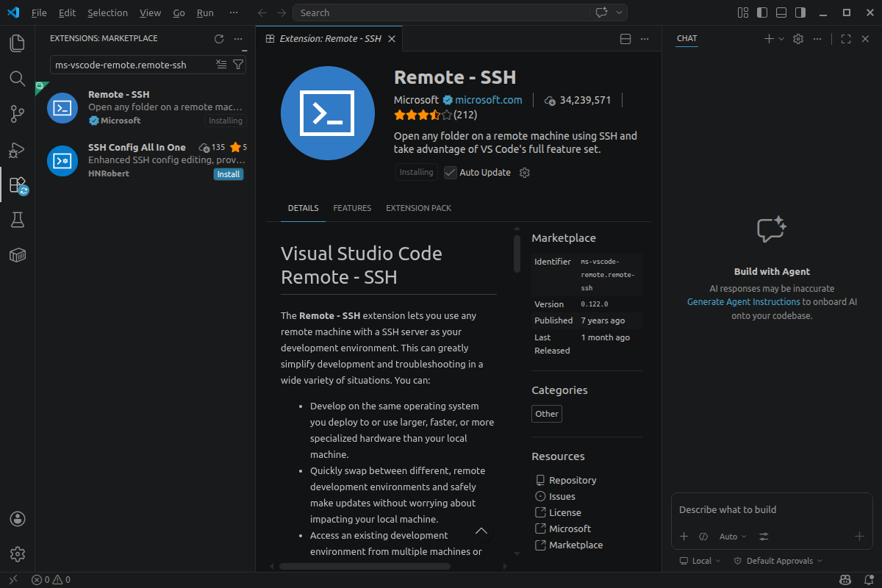Toggle the bottom panel visibility

click(x=781, y=12)
